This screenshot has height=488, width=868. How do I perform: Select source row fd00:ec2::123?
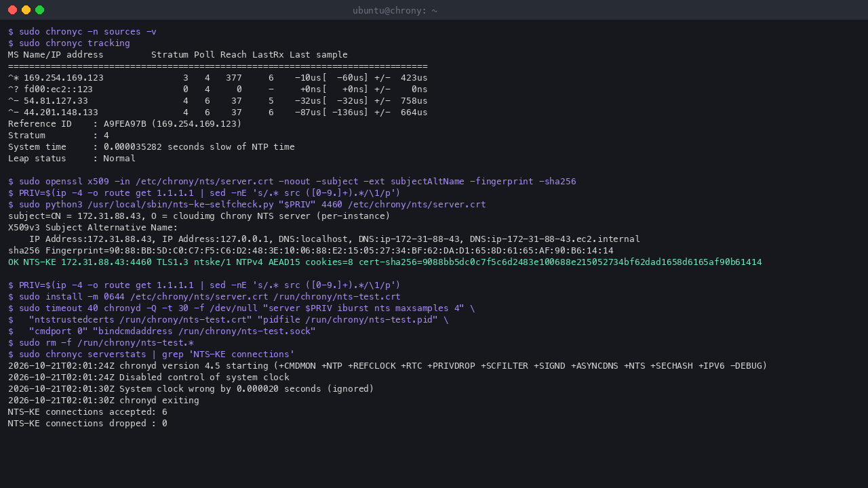pos(218,89)
